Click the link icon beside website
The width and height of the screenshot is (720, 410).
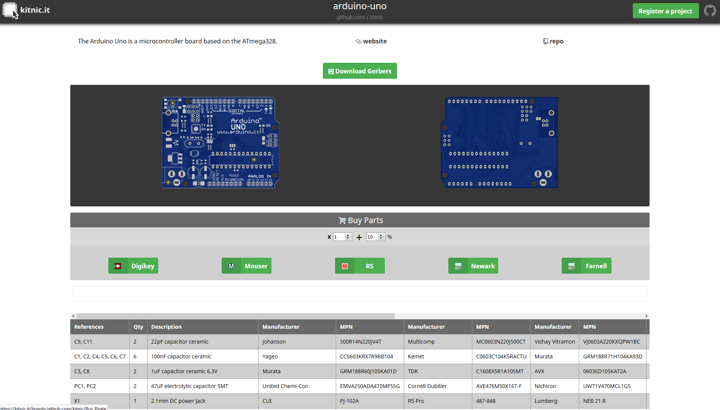coord(359,41)
